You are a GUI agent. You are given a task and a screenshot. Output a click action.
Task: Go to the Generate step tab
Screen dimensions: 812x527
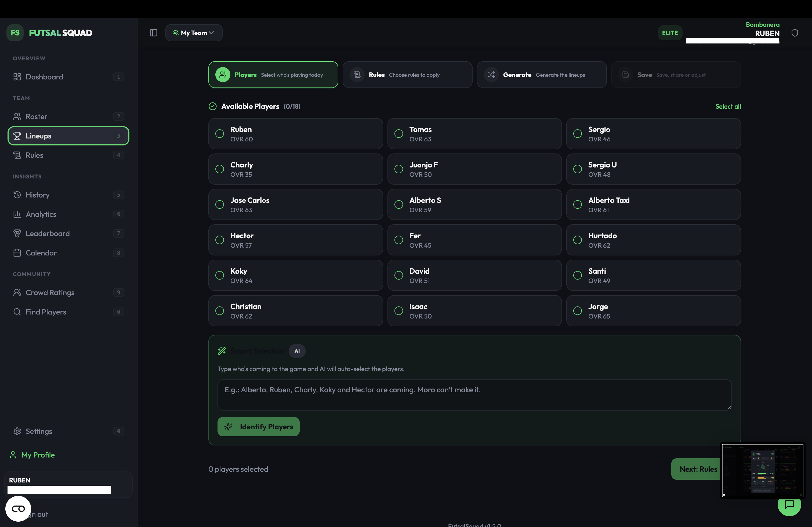541,75
